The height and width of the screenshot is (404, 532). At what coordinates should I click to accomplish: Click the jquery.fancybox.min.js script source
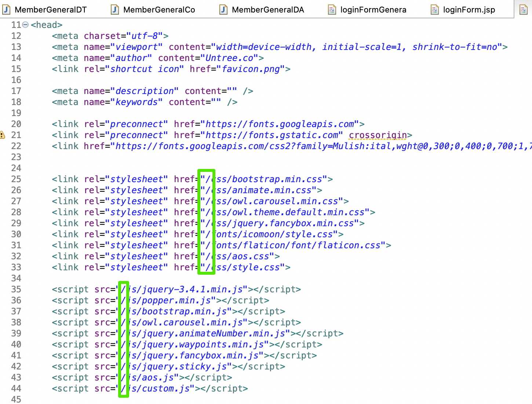190,356
